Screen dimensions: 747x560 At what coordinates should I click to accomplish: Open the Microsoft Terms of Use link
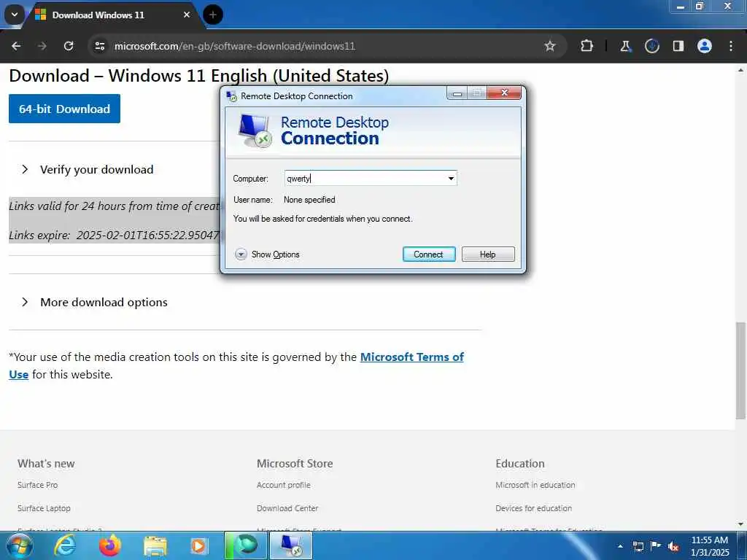coord(411,357)
